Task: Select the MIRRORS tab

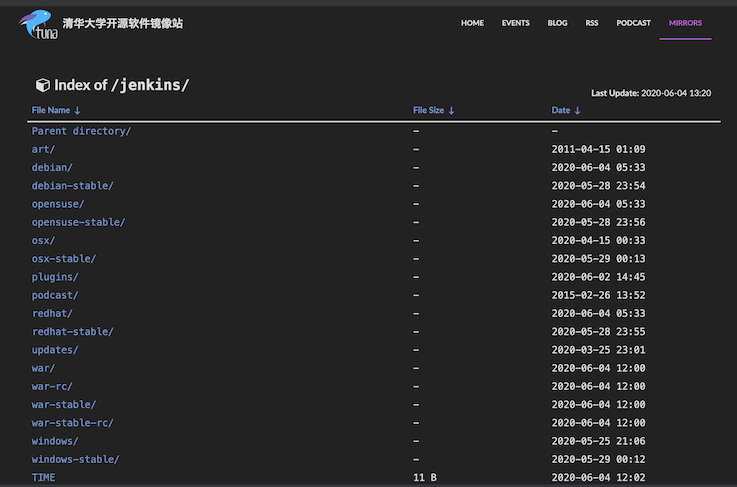Action: [x=685, y=23]
